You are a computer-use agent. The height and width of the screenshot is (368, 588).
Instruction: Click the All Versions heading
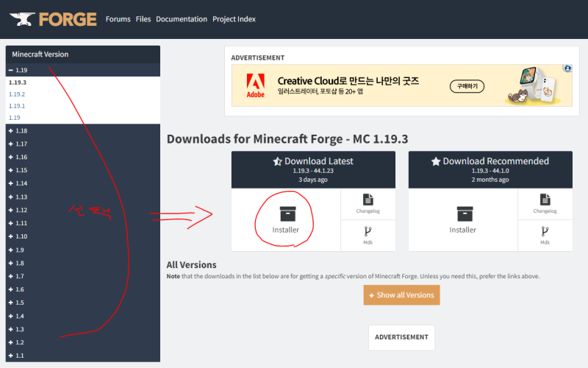(191, 265)
